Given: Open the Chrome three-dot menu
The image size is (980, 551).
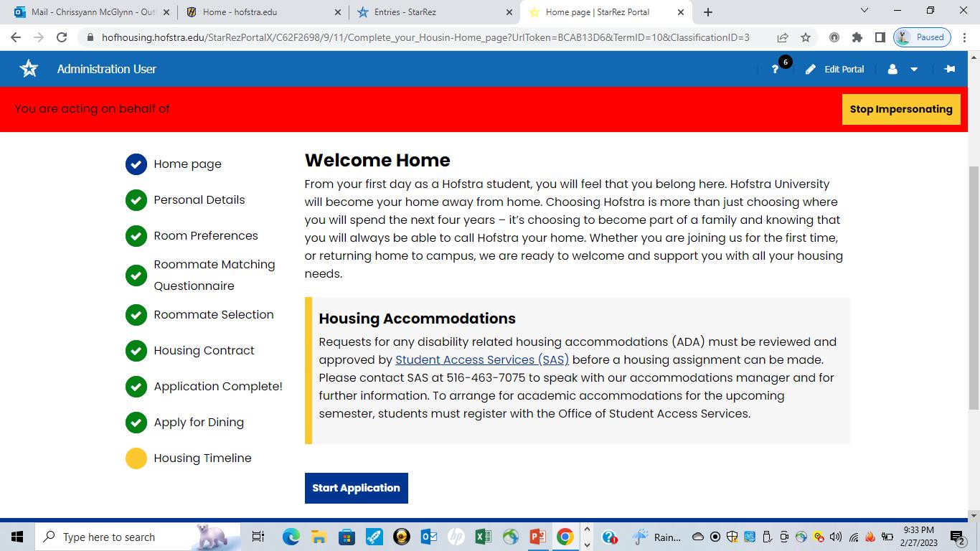Looking at the screenshot, I should click(964, 37).
